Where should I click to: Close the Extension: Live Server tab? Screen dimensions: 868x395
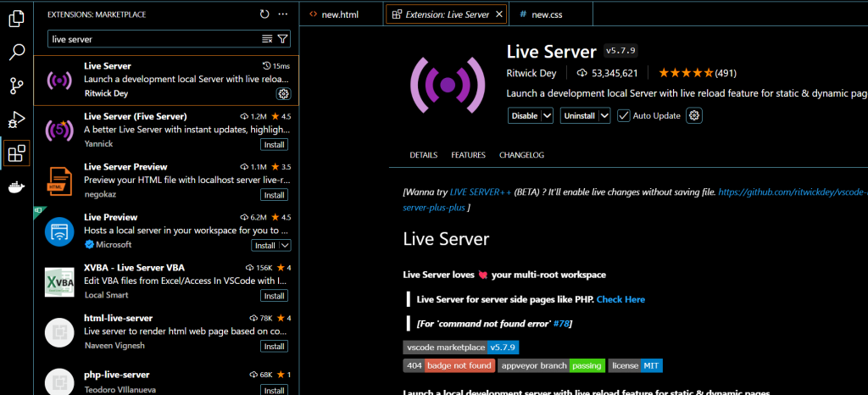[x=498, y=14]
